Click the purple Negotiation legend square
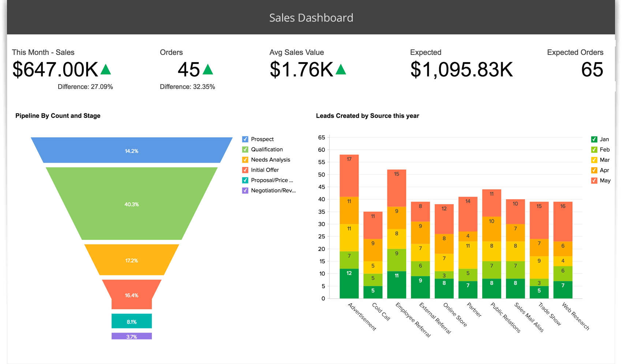Viewport: 622px width, 364px height. (x=245, y=190)
